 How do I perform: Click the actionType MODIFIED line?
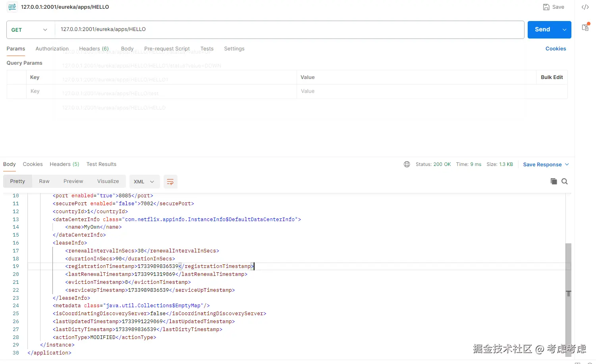click(104, 337)
